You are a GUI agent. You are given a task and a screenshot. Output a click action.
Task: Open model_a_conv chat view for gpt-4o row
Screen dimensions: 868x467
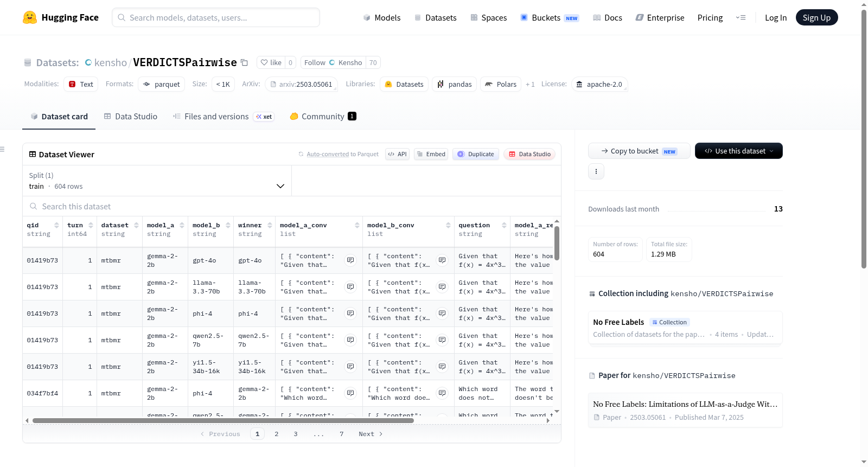350,260
